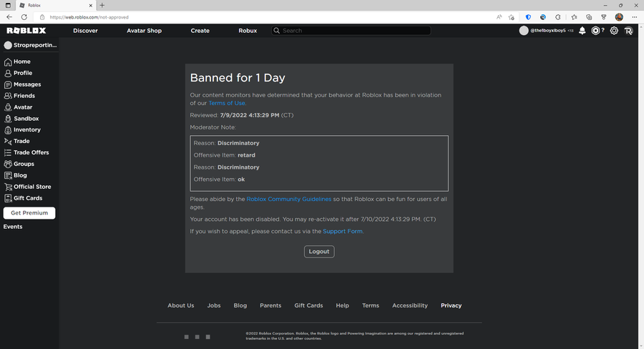Click the page scrollbar up arrow
This screenshot has width=644, height=349.
click(x=641, y=26)
